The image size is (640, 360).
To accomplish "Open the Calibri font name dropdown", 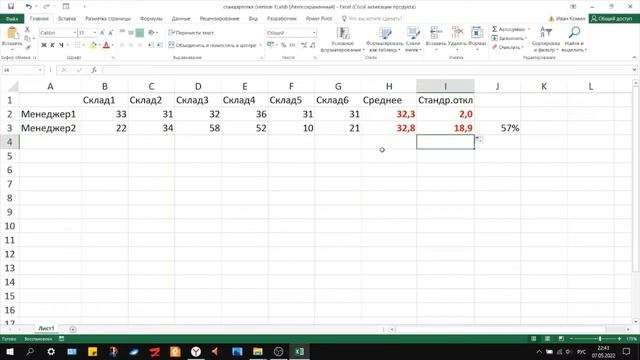I will click(x=75, y=33).
